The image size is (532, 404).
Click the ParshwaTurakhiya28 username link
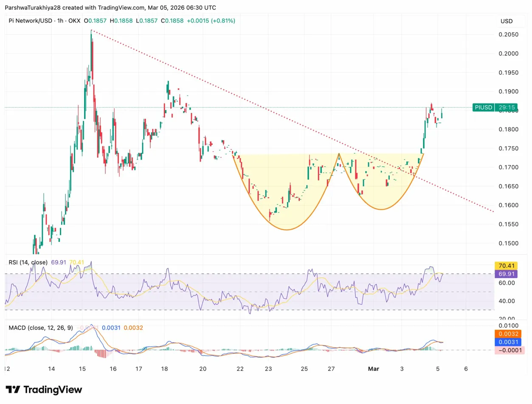pyautogui.click(x=34, y=7)
